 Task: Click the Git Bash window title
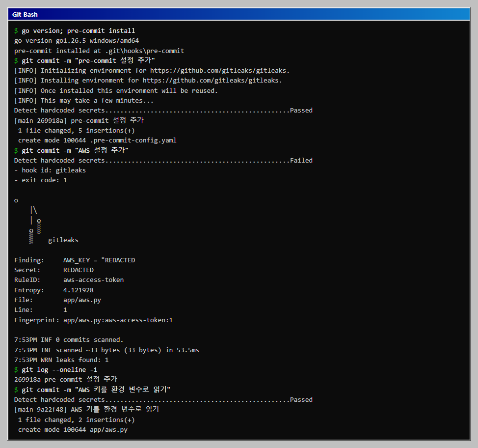coord(25,14)
